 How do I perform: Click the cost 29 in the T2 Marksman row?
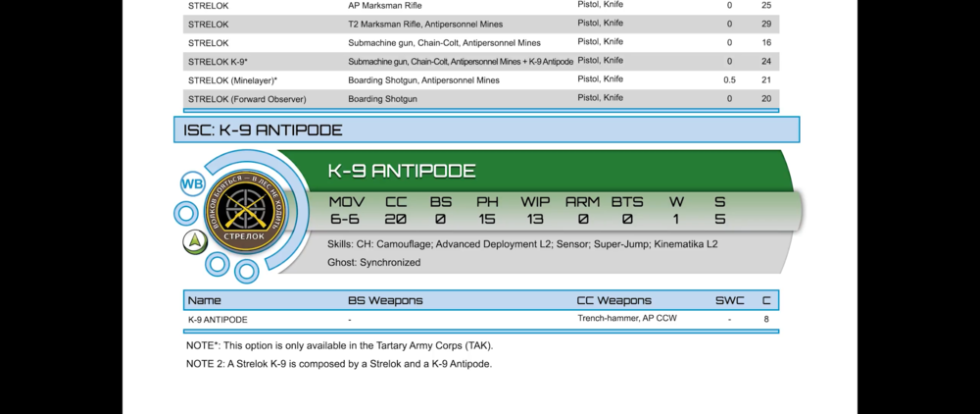point(766,25)
